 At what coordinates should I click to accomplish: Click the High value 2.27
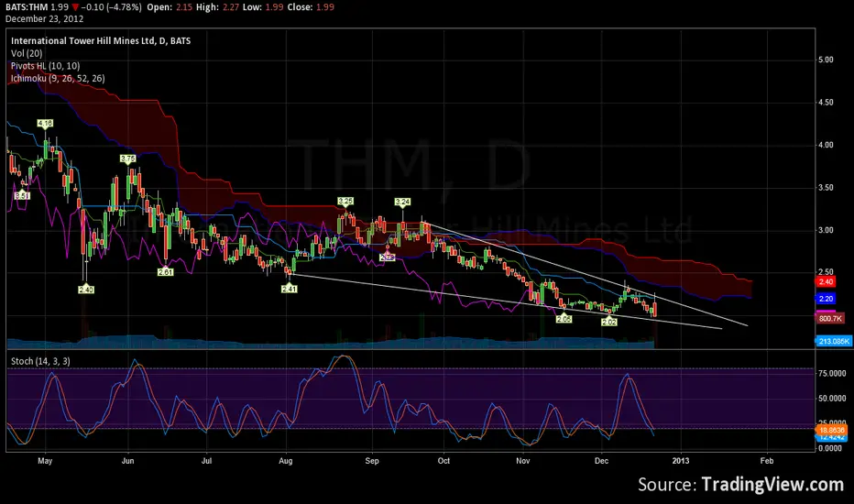230,7
